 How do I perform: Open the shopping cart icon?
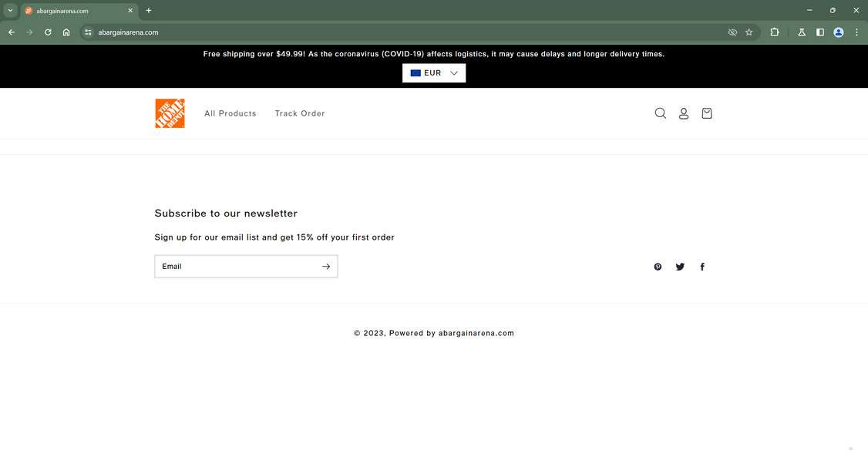coord(707,113)
